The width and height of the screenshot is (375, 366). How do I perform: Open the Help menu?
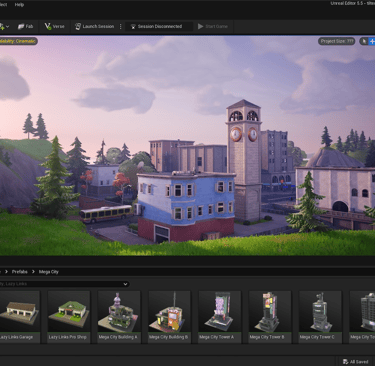click(x=19, y=5)
